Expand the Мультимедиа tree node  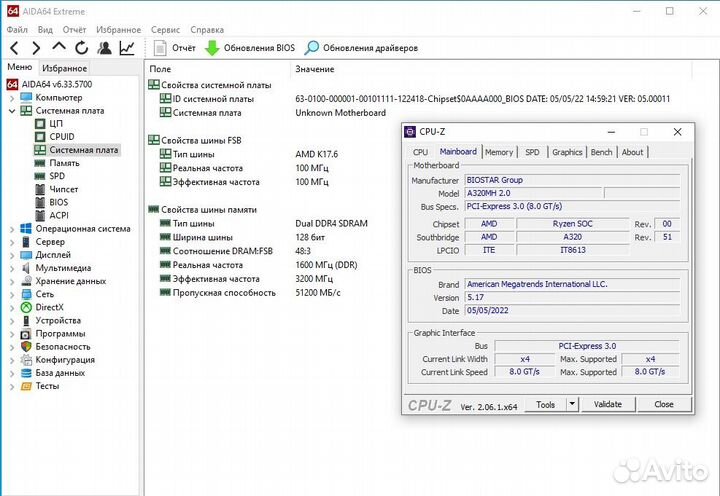tap(12, 268)
